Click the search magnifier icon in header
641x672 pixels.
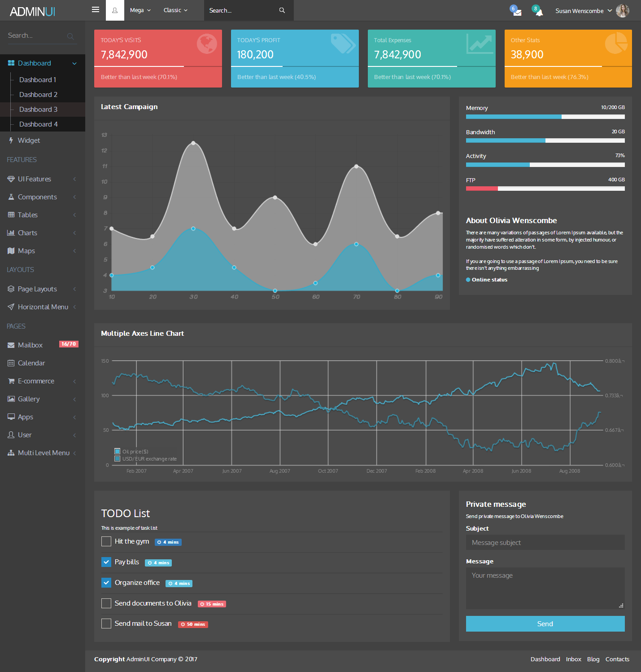282,10
